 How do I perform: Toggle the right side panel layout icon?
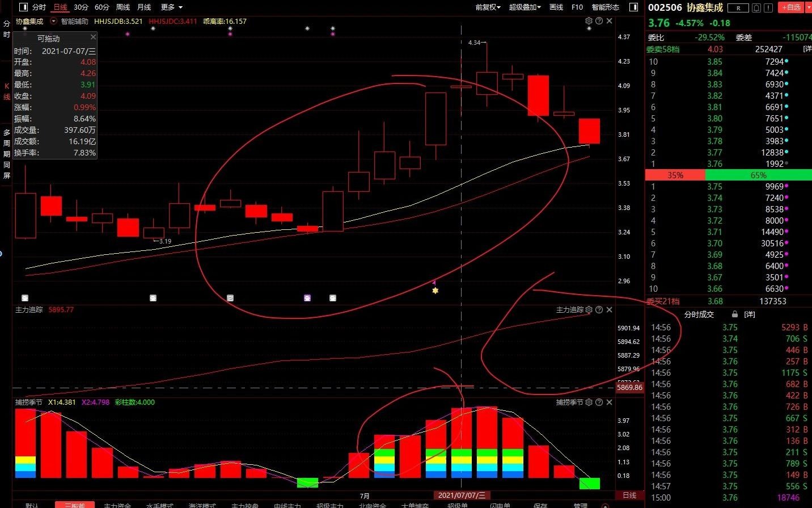pos(634,7)
